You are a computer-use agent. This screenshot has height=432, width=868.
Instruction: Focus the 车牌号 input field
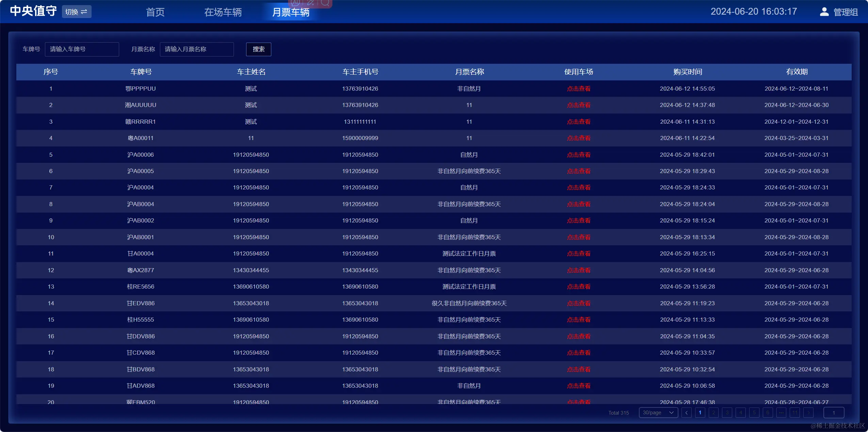82,49
